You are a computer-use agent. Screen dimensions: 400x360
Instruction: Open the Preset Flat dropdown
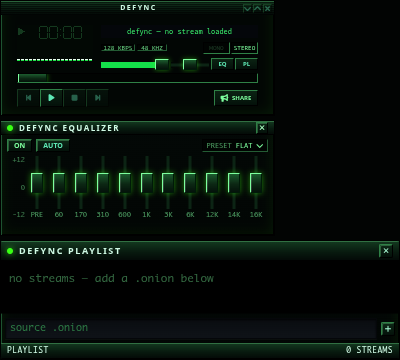click(x=235, y=146)
